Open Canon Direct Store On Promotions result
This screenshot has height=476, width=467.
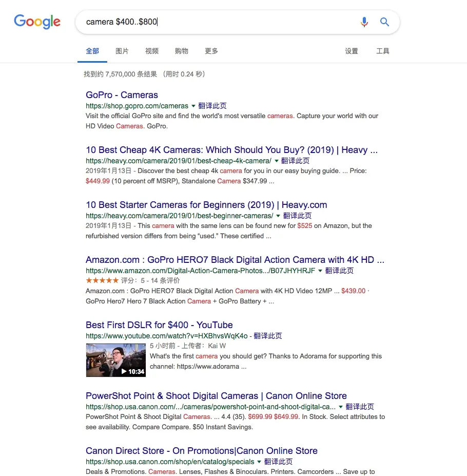click(202, 450)
